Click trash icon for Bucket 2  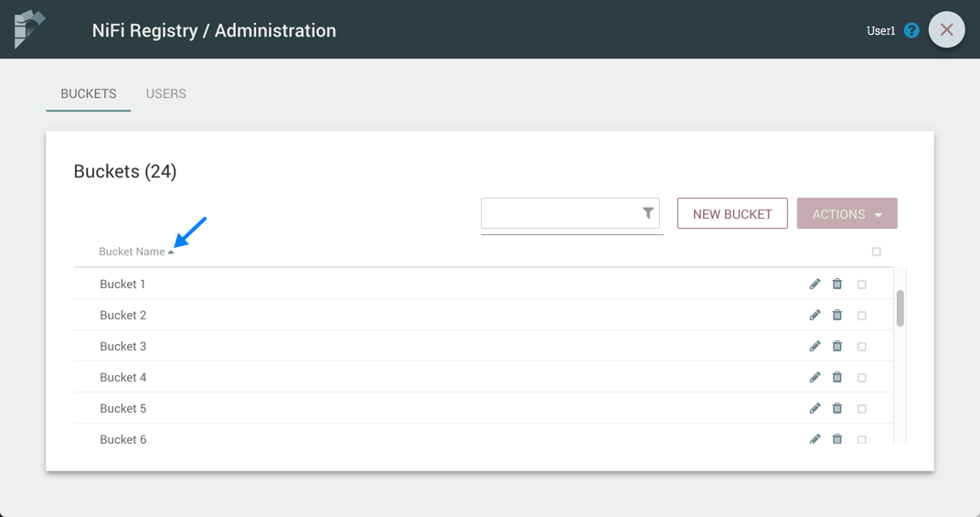[x=837, y=316]
